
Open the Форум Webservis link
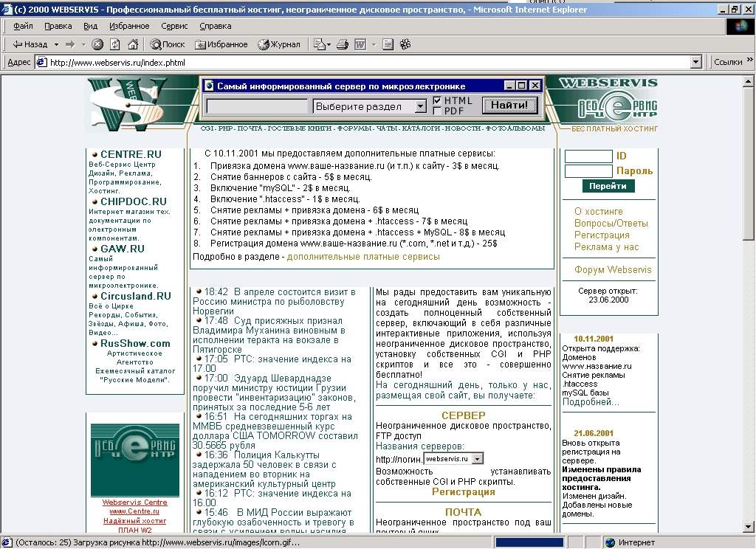613,270
